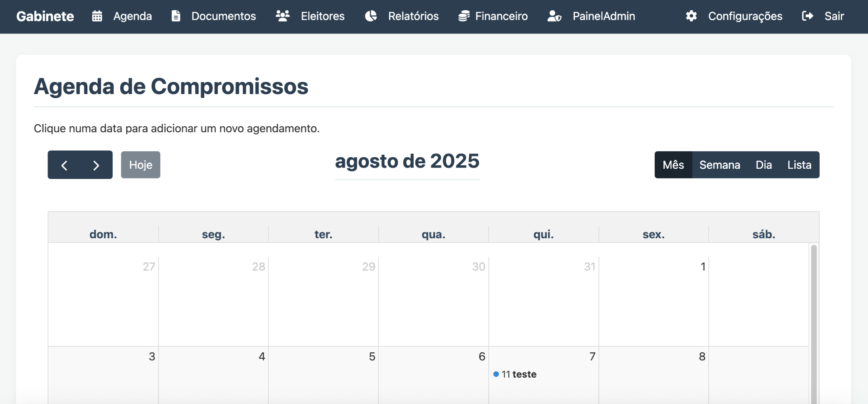Advance to next month with right chevron
The height and width of the screenshot is (404, 868).
[96, 165]
